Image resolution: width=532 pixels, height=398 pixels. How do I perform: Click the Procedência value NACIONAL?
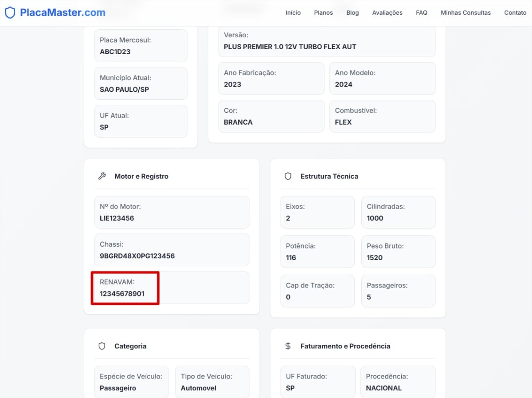[384, 388]
